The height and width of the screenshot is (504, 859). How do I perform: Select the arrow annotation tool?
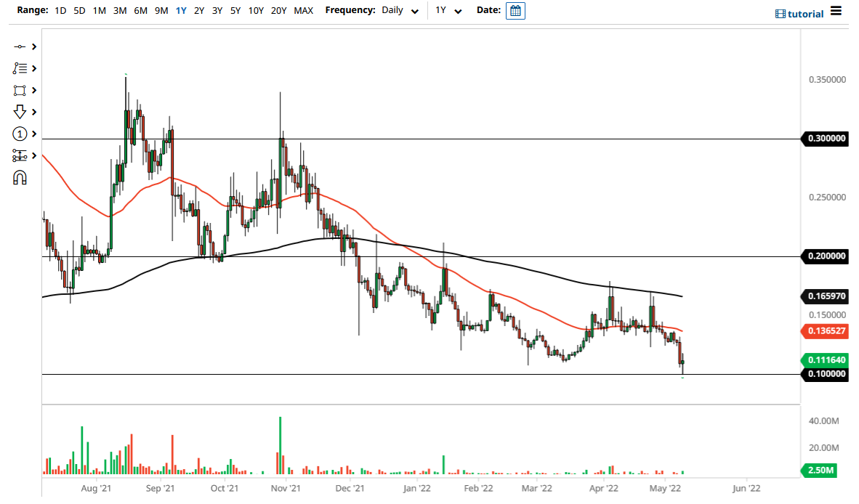click(x=20, y=111)
